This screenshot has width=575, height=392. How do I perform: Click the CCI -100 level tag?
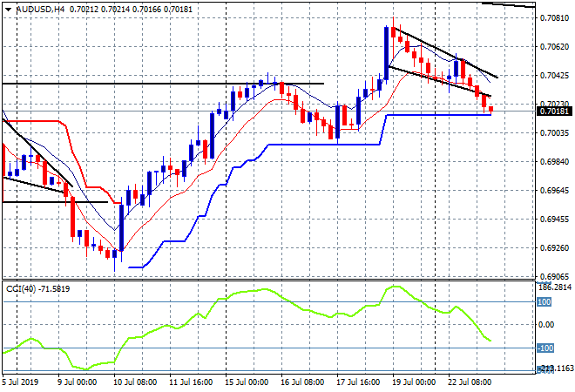coord(545,348)
